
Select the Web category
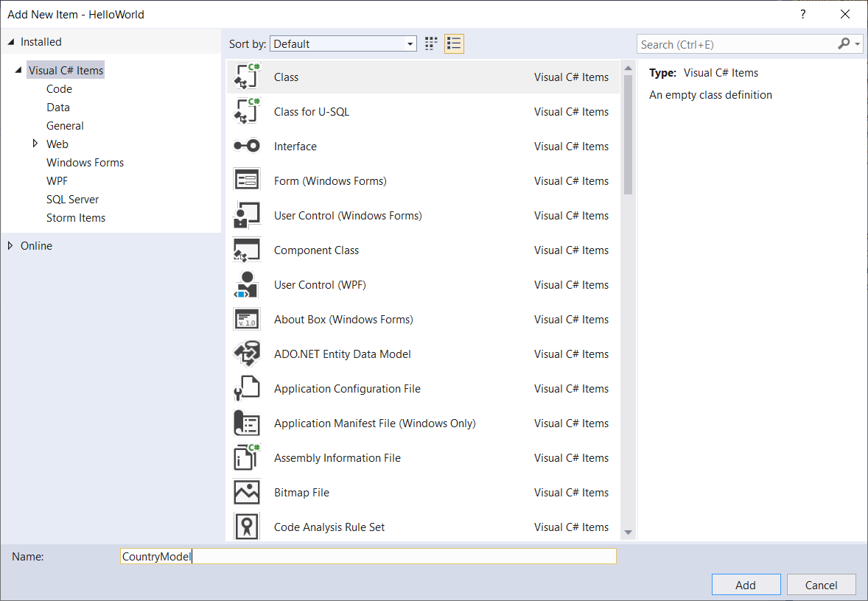click(x=57, y=144)
